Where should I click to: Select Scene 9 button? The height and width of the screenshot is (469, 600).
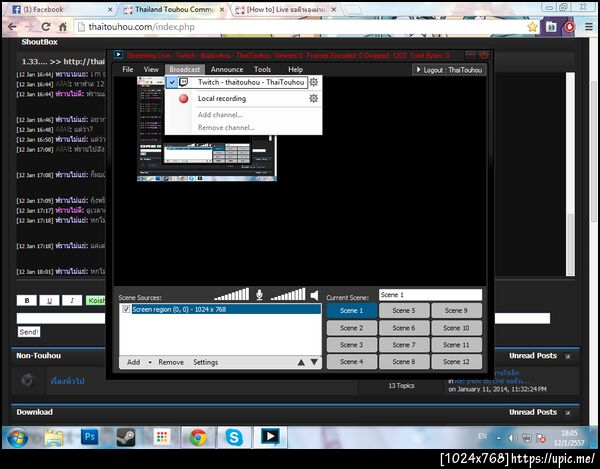pyautogui.click(x=456, y=311)
